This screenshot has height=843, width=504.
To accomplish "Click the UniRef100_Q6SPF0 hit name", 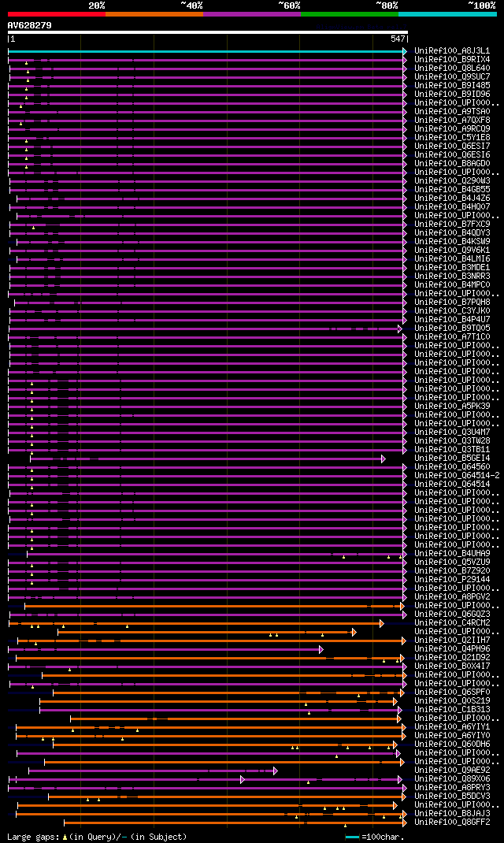I will tap(452, 693).
